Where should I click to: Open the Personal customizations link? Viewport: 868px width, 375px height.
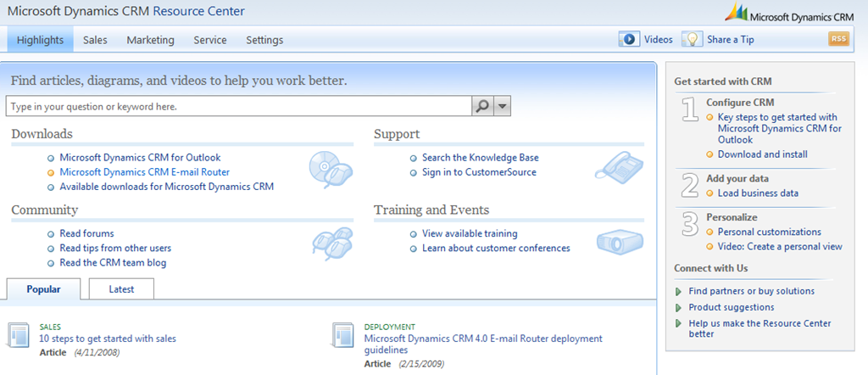pyautogui.click(x=770, y=232)
